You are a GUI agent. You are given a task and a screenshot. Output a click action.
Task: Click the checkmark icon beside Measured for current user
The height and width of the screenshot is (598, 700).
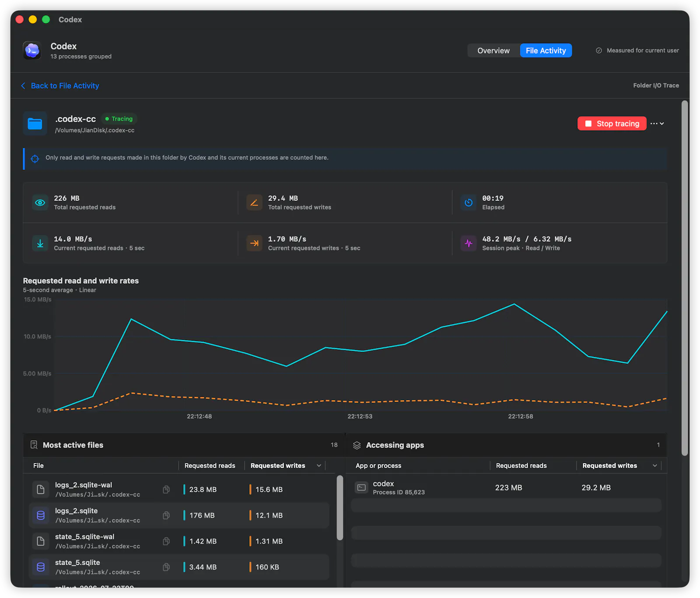(599, 50)
